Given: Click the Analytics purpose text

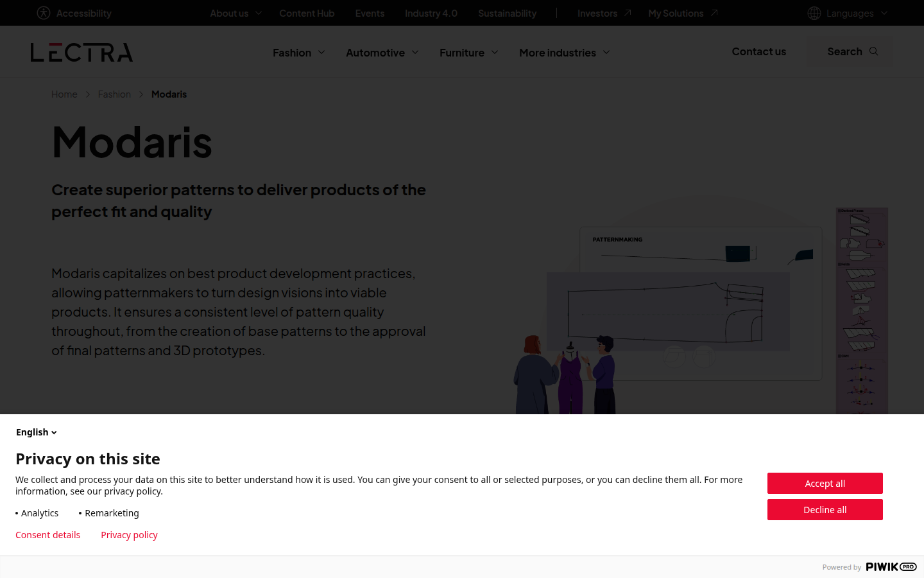Looking at the screenshot, I should coord(40,513).
